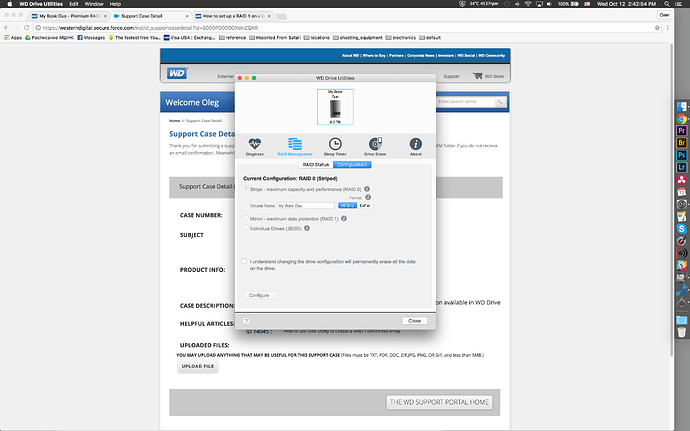Click the Home breadcrumb link
The width and height of the screenshot is (690, 431).
(x=175, y=121)
